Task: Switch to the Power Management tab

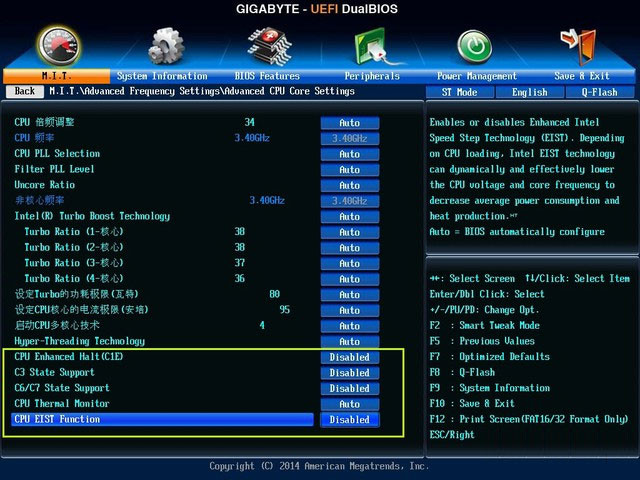Action: (477, 76)
